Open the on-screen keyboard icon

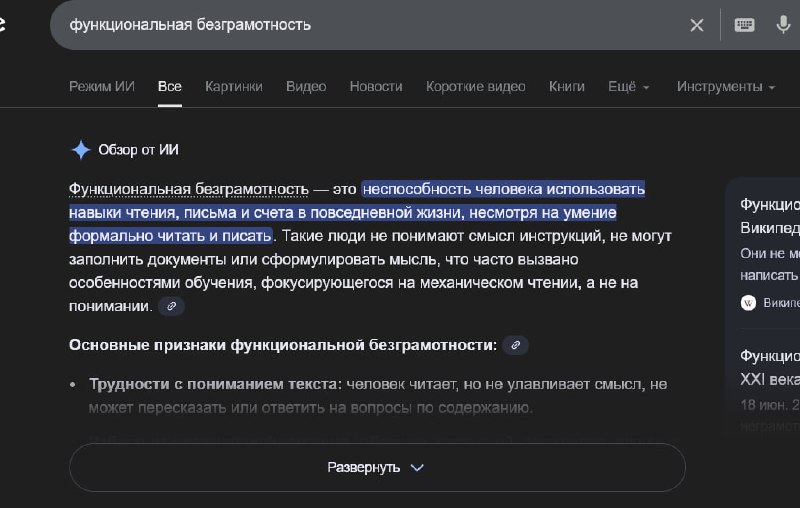[744, 25]
